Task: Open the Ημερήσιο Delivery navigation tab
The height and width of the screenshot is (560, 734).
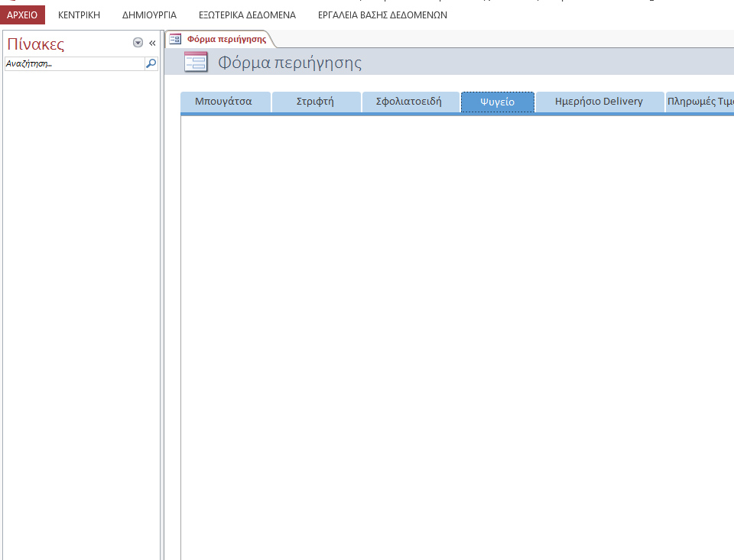Action: 600,102
